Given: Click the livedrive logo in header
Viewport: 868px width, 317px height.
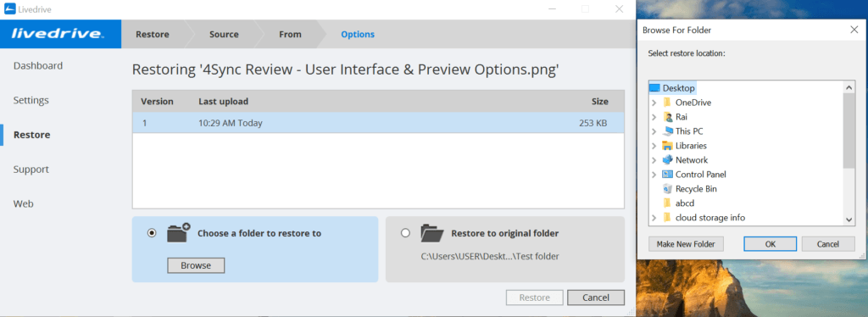Looking at the screenshot, I should coord(58,34).
